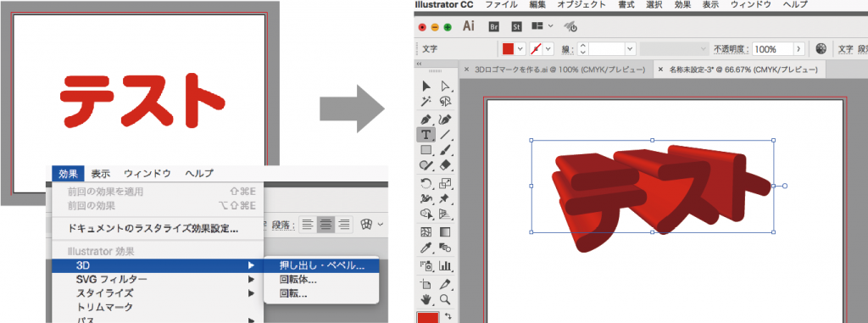Viewport: 868px width, 323px height.
Task: Expand the stroke weight dropdown
Action: (x=630, y=49)
